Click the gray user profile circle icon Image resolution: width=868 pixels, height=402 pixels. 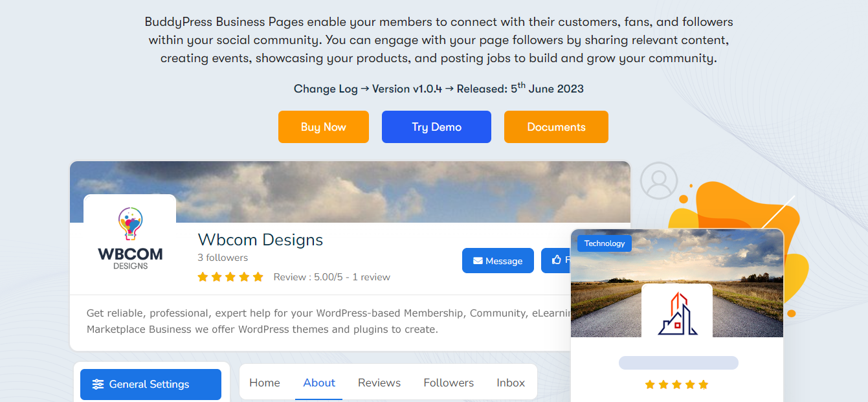point(659,181)
